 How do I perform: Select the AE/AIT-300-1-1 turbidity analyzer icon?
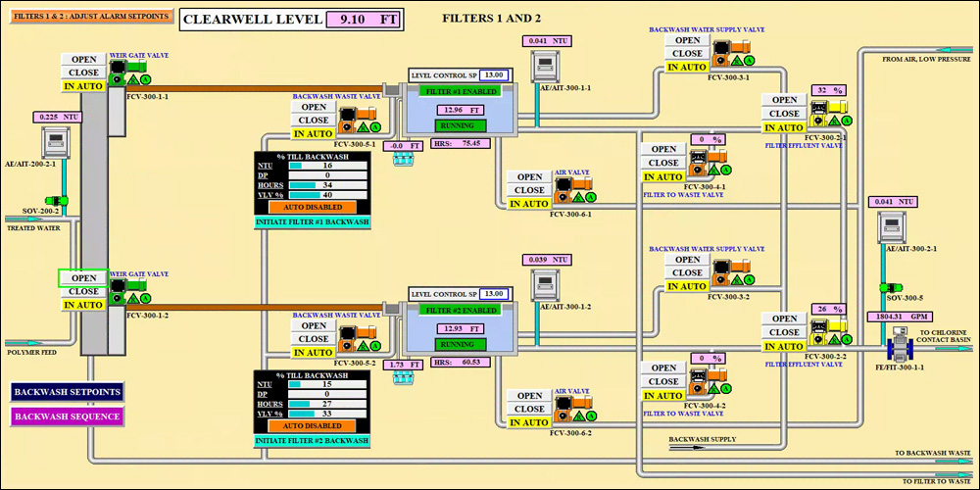(547, 66)
